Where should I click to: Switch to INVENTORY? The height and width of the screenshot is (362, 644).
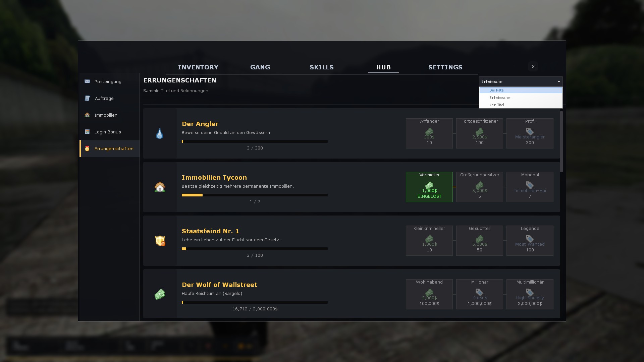tap(198, 67)
